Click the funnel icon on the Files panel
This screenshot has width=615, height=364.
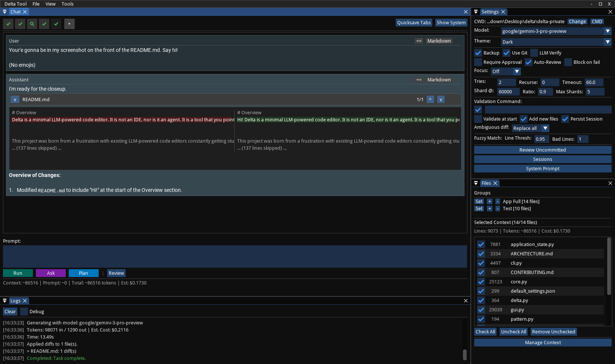click(x=476, y=183)
